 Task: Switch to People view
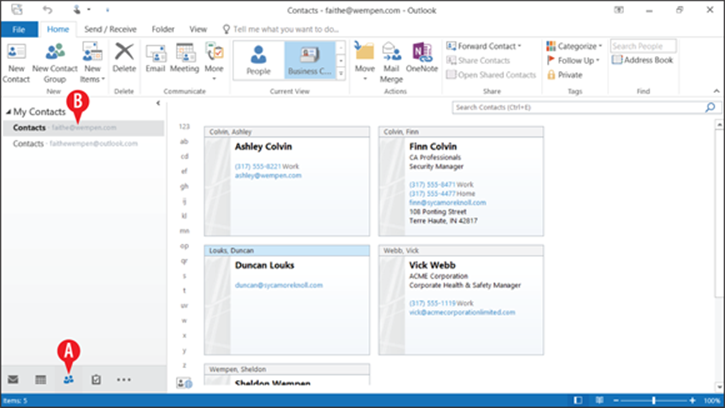(258, 60)
